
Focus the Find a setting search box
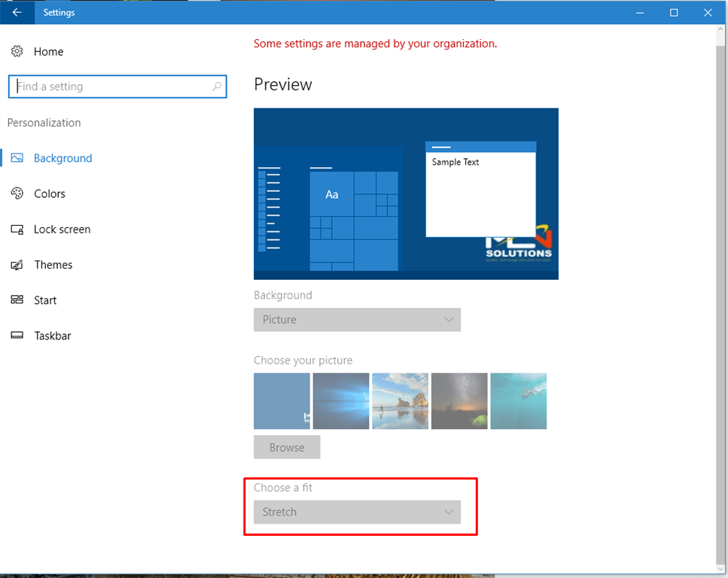click(117, 87)
